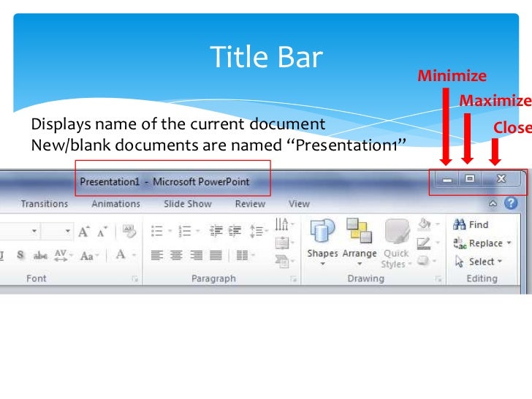Screen dimensions: 532x399
Task: Open the character spacing AV option
Action: click(x=61, y=255)
